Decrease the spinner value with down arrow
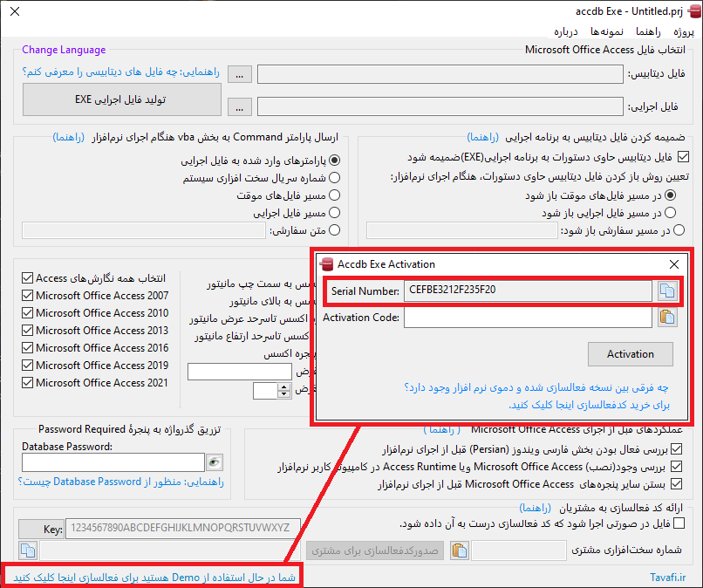Image resolution: width=703 pixels, height=588 pixels. tap(283, 394)
